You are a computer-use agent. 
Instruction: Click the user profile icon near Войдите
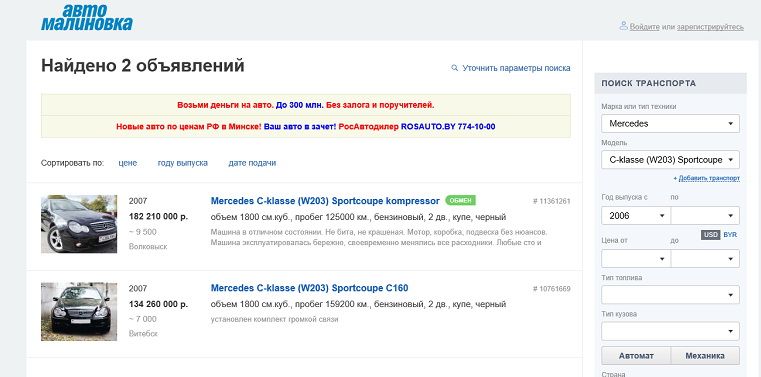624,26
